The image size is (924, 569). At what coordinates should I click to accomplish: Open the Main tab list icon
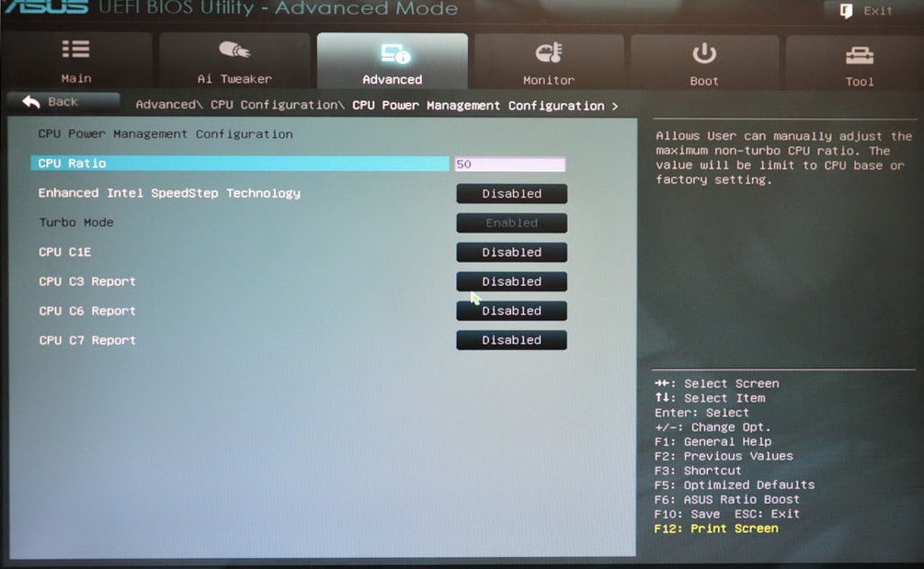tap(76, 50)
